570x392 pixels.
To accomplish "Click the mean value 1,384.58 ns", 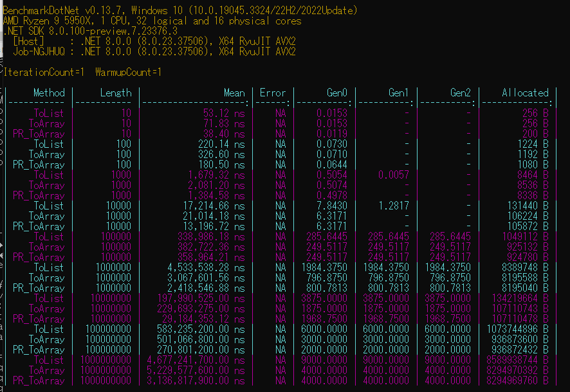I will (x=216, y=195).
